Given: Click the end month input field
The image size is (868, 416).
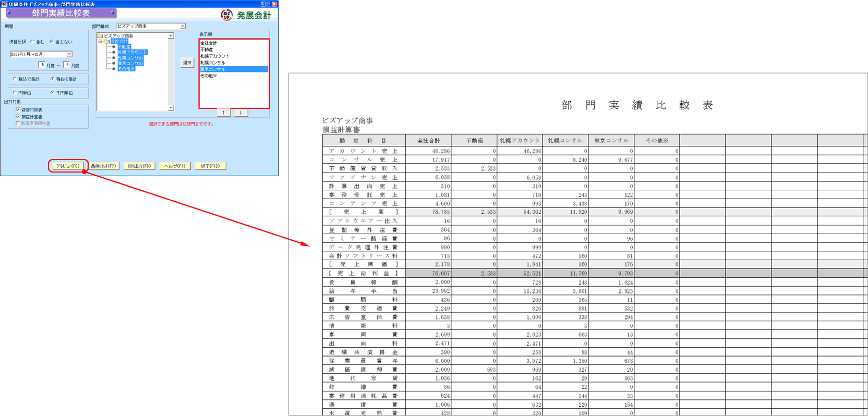Looking at the screenshot, I should tap(67, 65).
